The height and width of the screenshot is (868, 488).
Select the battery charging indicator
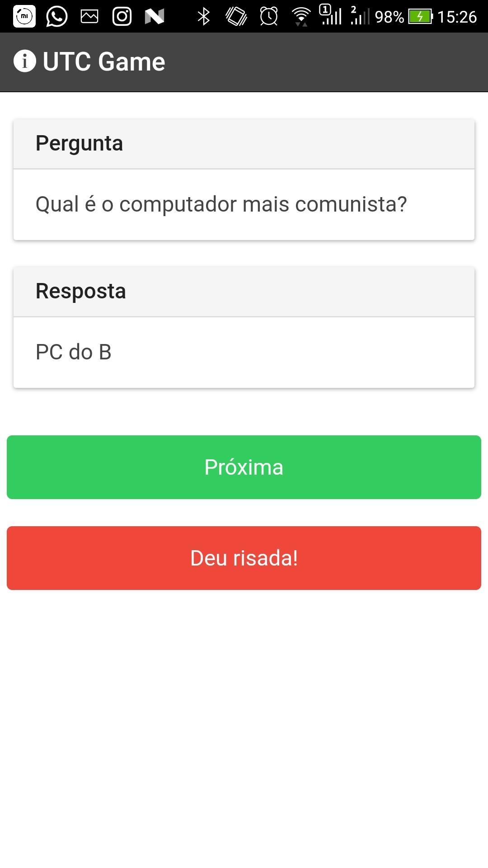tap(419, 16)
